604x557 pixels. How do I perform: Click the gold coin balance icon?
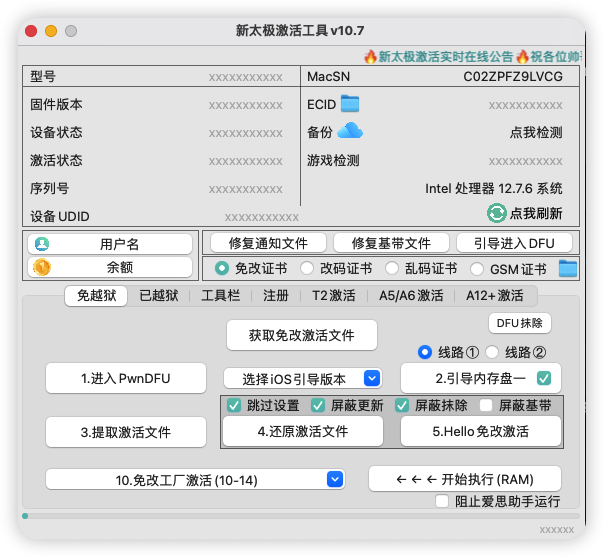[x=42, y=267]
